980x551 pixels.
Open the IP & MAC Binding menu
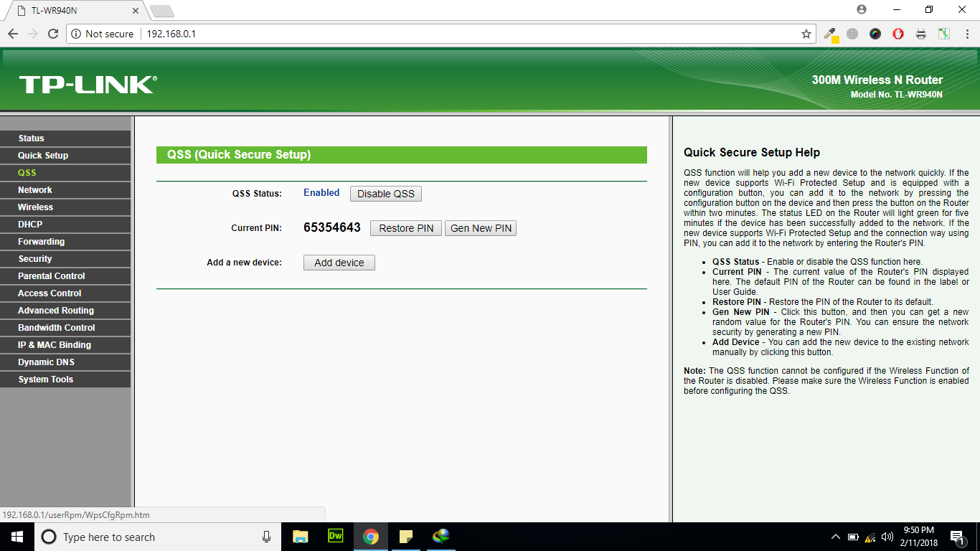65,345
